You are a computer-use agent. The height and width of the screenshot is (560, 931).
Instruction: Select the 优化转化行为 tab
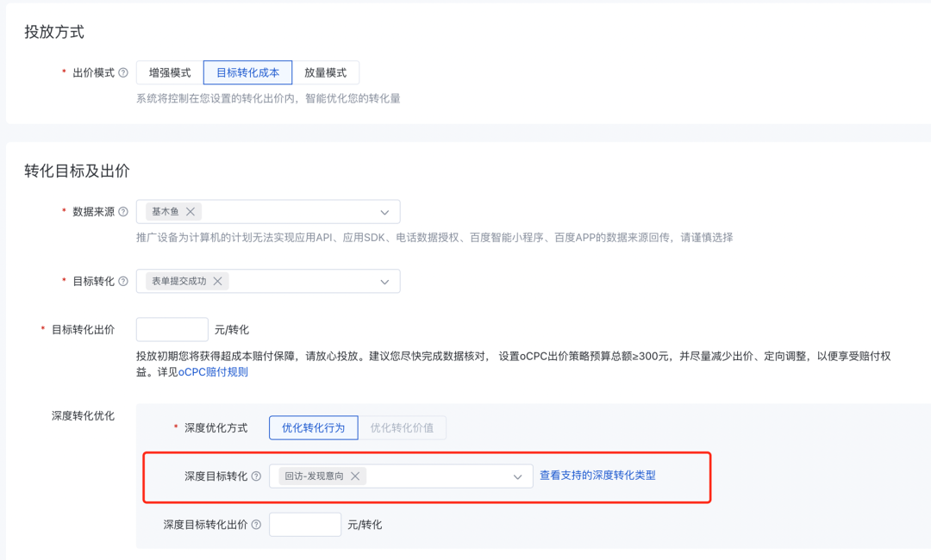click(313, 427)
